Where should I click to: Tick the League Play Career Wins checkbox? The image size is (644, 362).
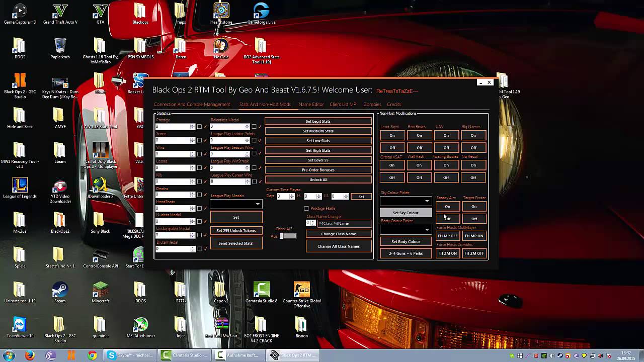tap(254, 181)
